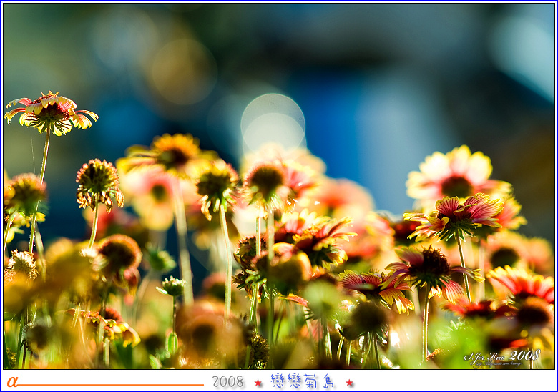Viewport: 558px width, 392px height.
Task: Click the drooping seed head bud on left
Action: [x=99, y=183]
